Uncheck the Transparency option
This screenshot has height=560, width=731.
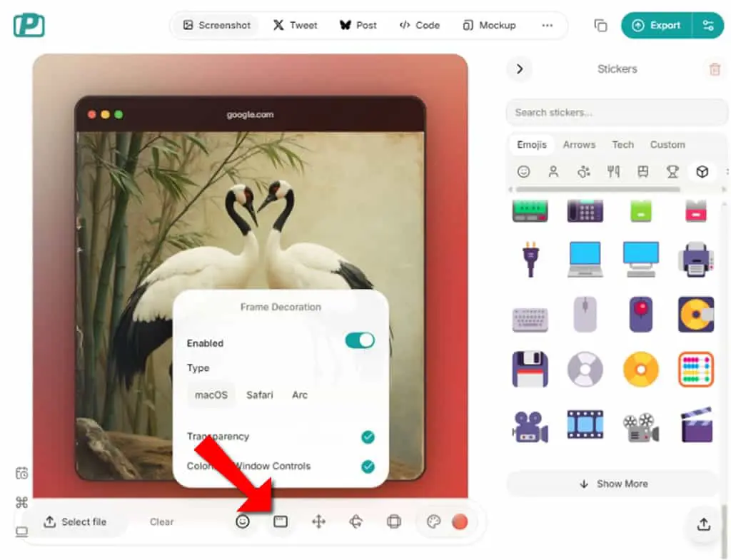coord(368,437)
